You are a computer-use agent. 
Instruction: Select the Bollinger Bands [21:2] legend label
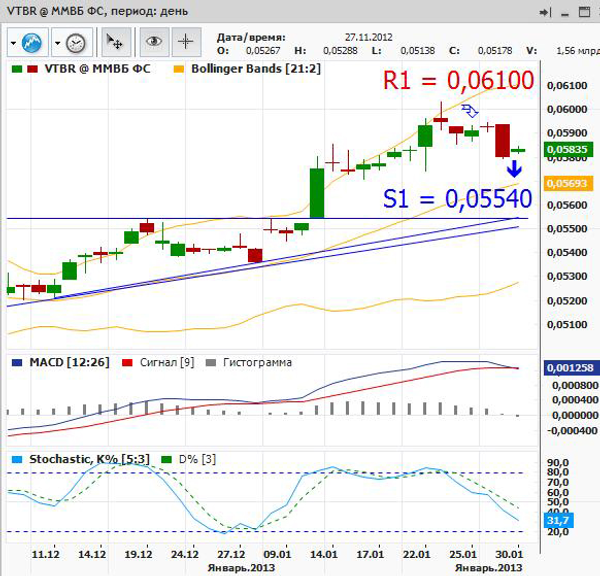pos(256,69)
